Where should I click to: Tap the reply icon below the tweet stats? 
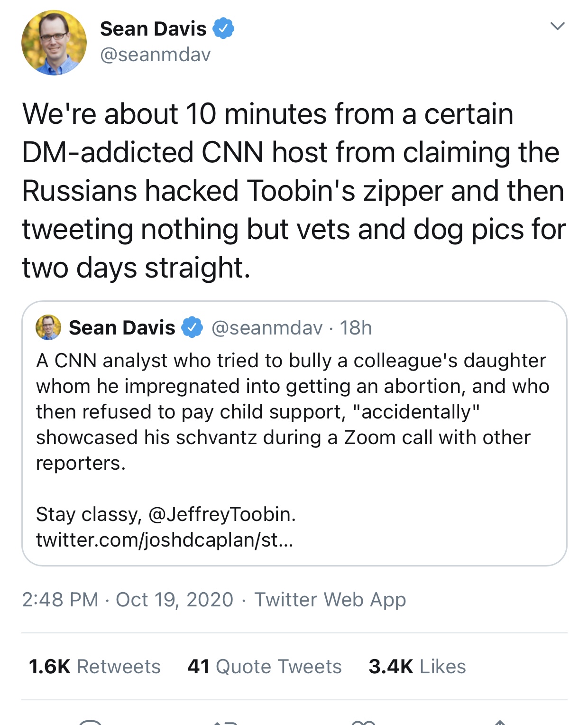[90, 722]
